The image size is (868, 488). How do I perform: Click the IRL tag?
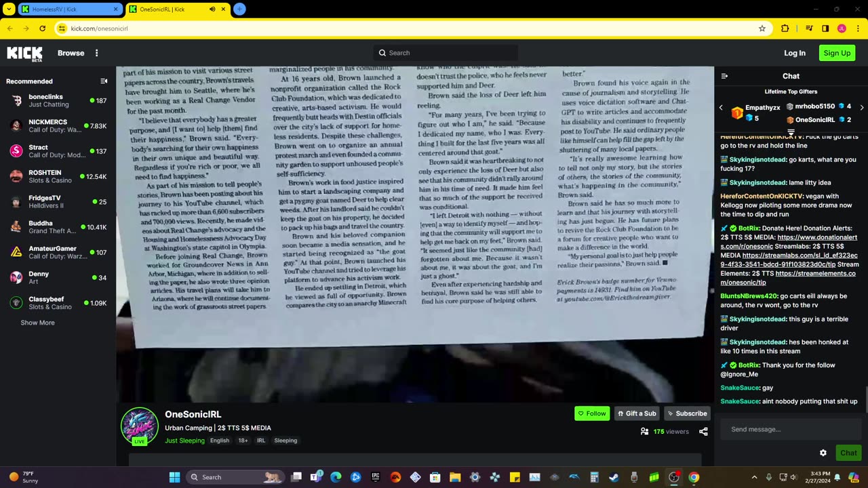tap(260, 441)
